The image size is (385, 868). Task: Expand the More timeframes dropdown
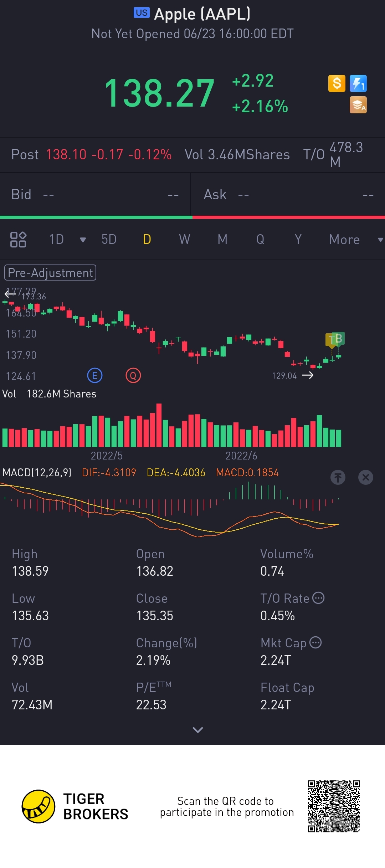click(380, 240)
